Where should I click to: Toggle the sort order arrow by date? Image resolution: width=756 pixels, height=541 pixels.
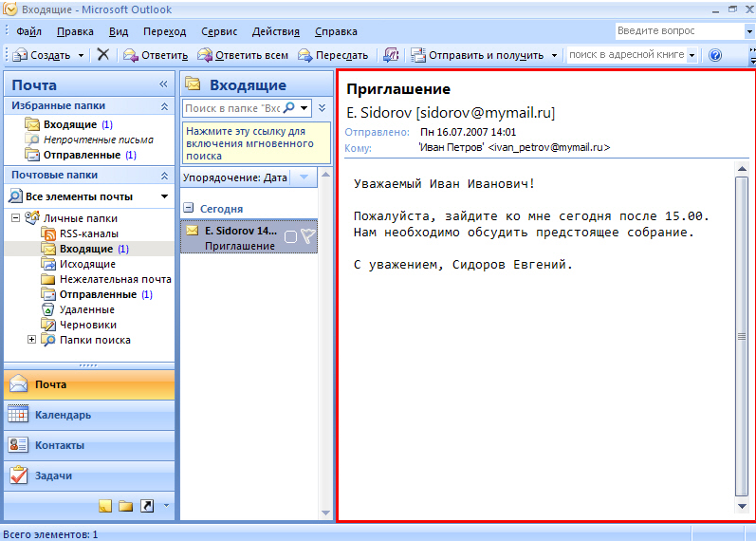[x=304, y=177]
